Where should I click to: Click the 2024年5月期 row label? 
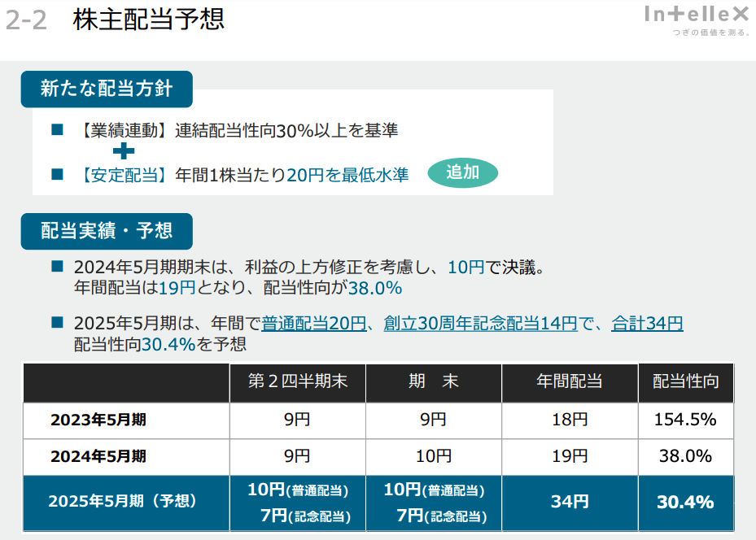tap(98, 456)
